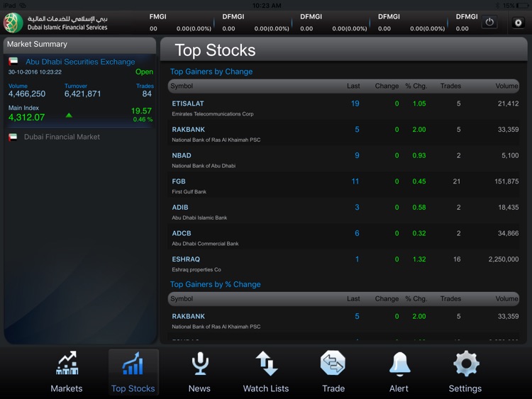Open RAKBANK row in Top Gainers by Change
Image resolution: width=532 pixels, height=399 pixels.
(343, 133)
